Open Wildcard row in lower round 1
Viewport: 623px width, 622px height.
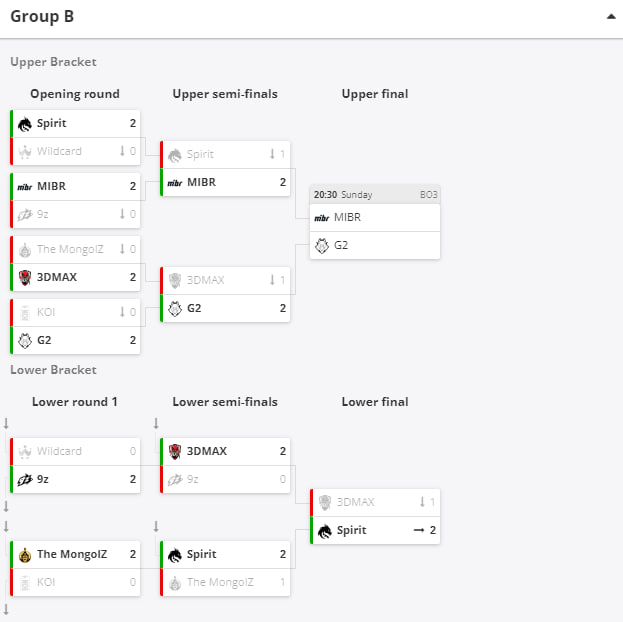(x=75, y=451)
